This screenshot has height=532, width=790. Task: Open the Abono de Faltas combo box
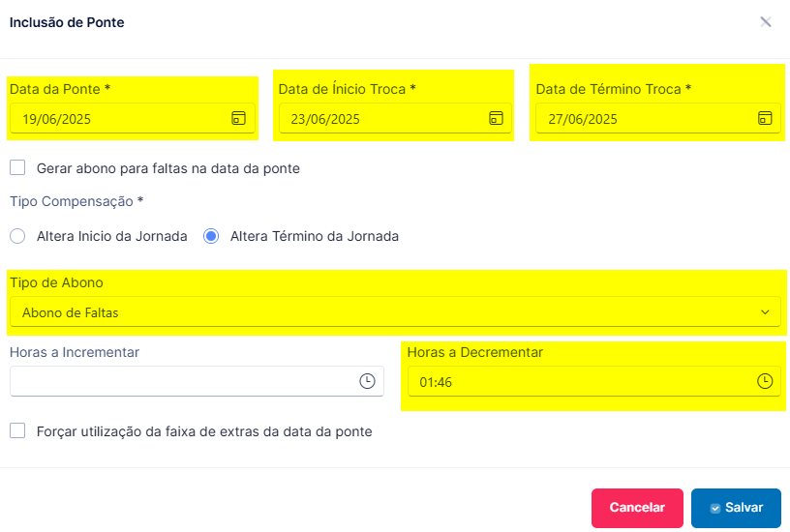click(x=395, y=312)
